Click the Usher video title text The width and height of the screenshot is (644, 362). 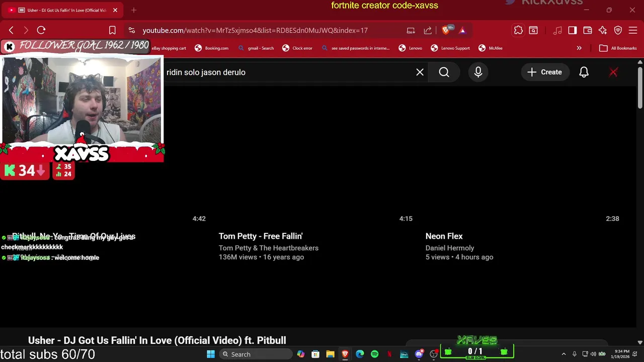[157, 340]
